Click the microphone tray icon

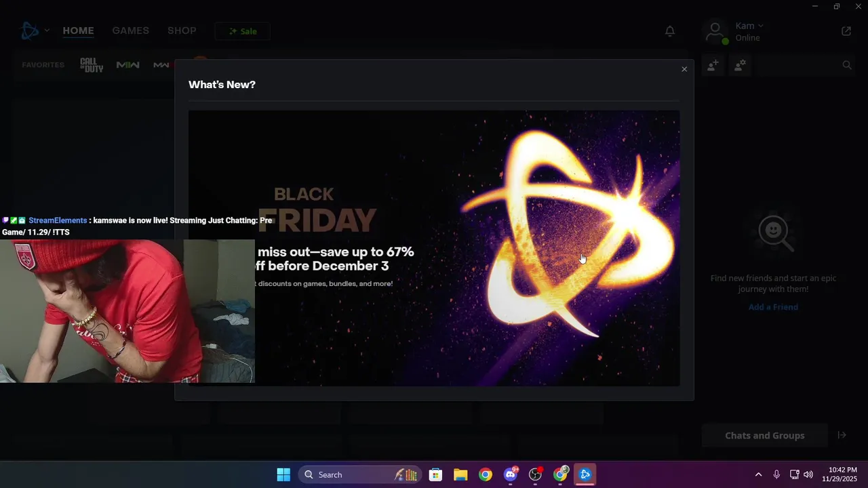[x=776, y=474]
